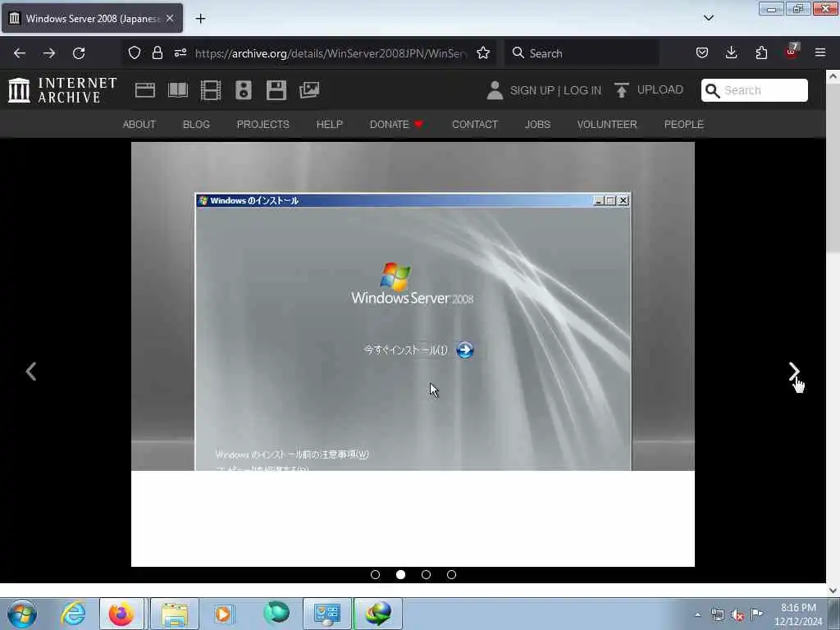Screen dimensions: 840x630
Task: Click scrollbar up arrow
Action: 833,76
